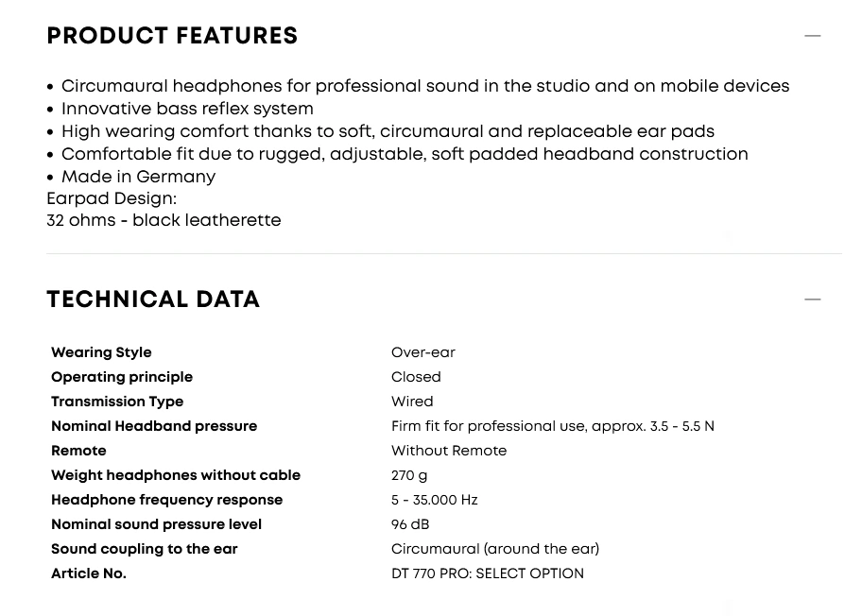Click the 'Nominal Headband pressure' label
Image resolution: width=862 pixels, height=616 pixels.
coord(154,426)
